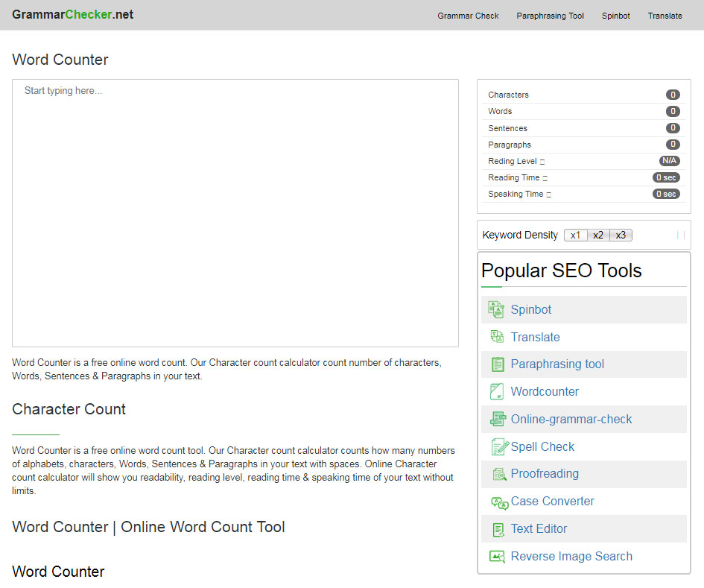Click the Paraphrasing tool clipboard icon
Image resolution: width=704 pixels, height=588 pixels.
click(497, 364)
